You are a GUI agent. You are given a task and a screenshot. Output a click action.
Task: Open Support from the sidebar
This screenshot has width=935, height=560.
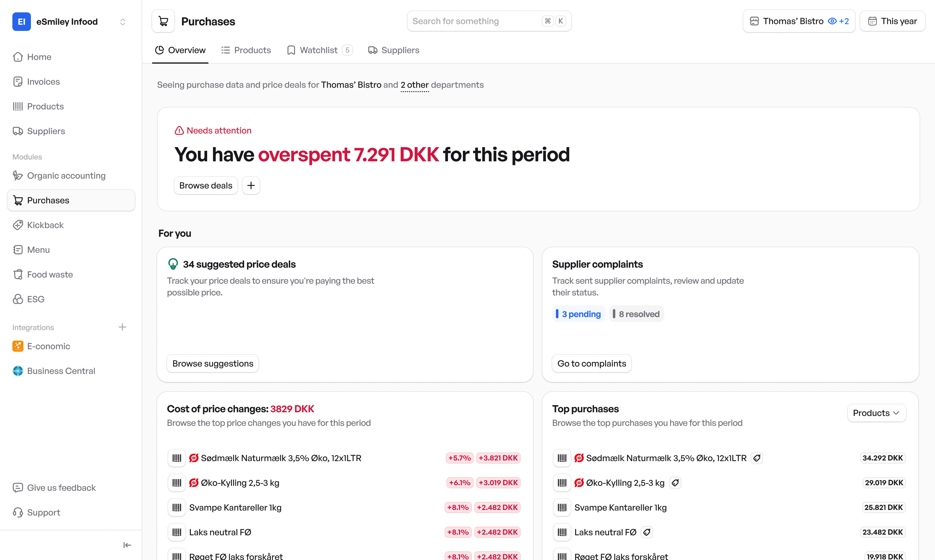(43, 512)
